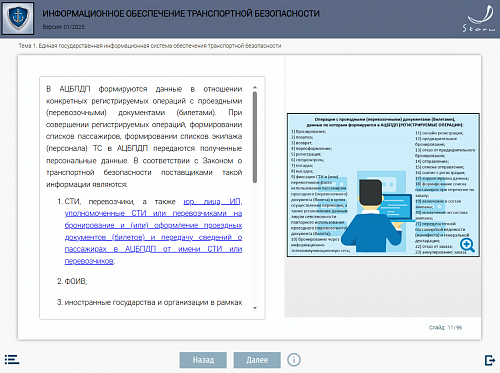
Task: Click the version label Версия 01/2025
Action: tap(63, 27)
